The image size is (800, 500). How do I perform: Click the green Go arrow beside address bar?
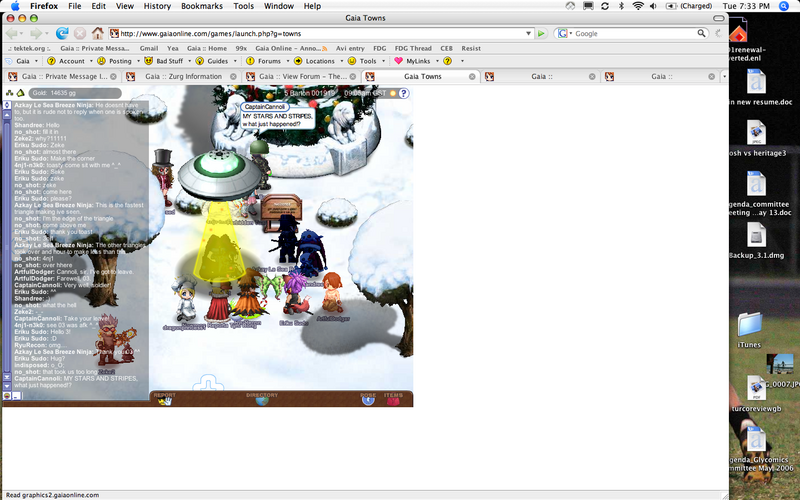point(541,34)
